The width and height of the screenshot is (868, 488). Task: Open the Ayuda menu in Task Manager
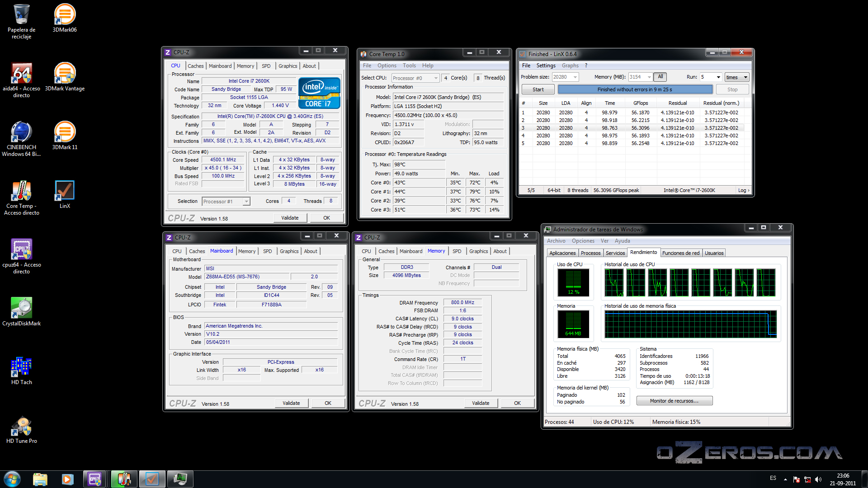click(x=622, y=241)
